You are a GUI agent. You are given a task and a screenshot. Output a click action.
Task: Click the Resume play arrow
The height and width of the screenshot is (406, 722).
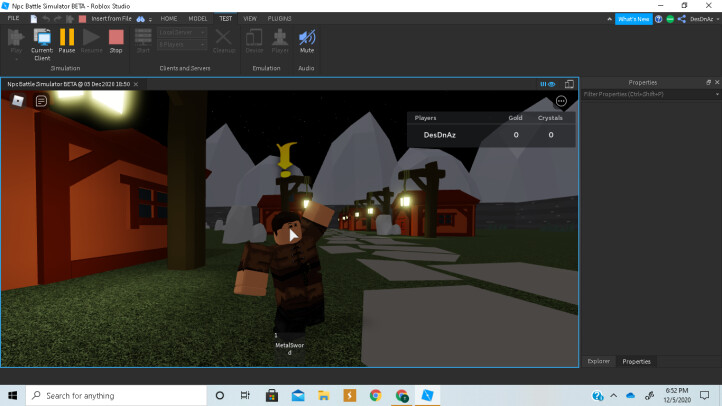click(x=91, y=37)
